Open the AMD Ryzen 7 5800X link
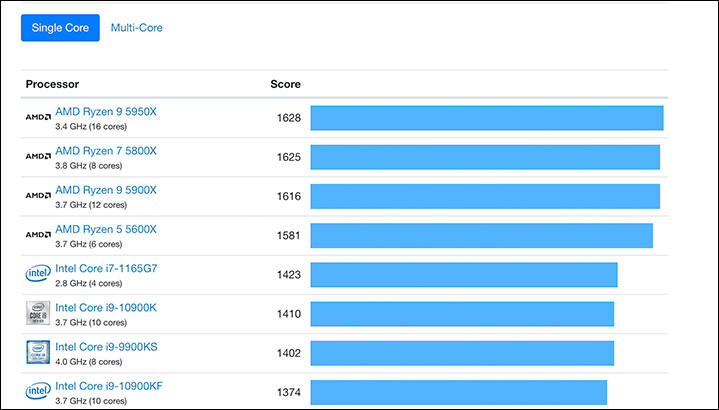The width and height of the screenshot is (719, 410). coord(106,151)
